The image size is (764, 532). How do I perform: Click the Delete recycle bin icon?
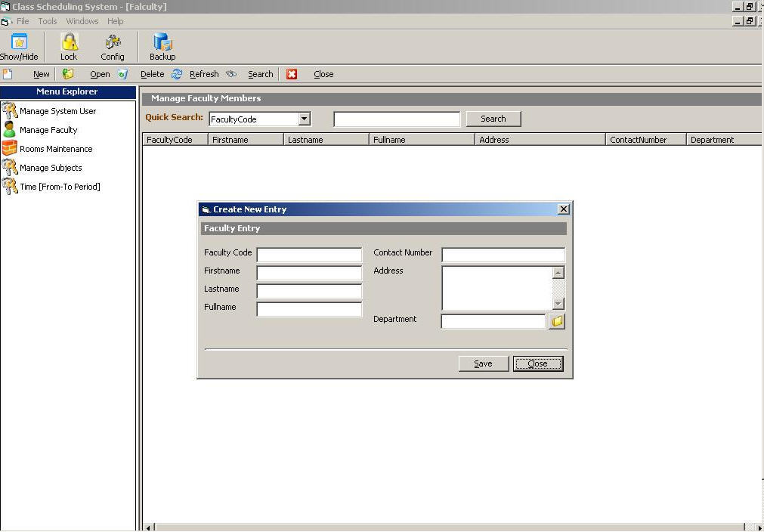(122, 74)
